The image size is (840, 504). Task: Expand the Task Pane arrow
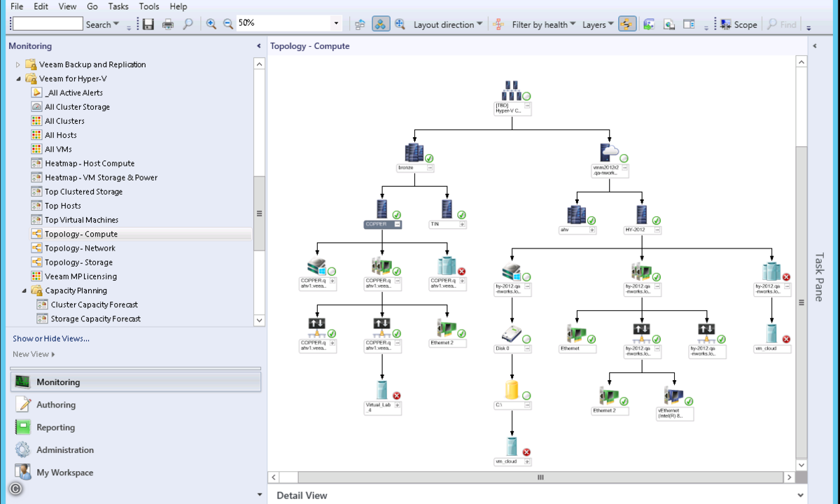click(815, 46)
